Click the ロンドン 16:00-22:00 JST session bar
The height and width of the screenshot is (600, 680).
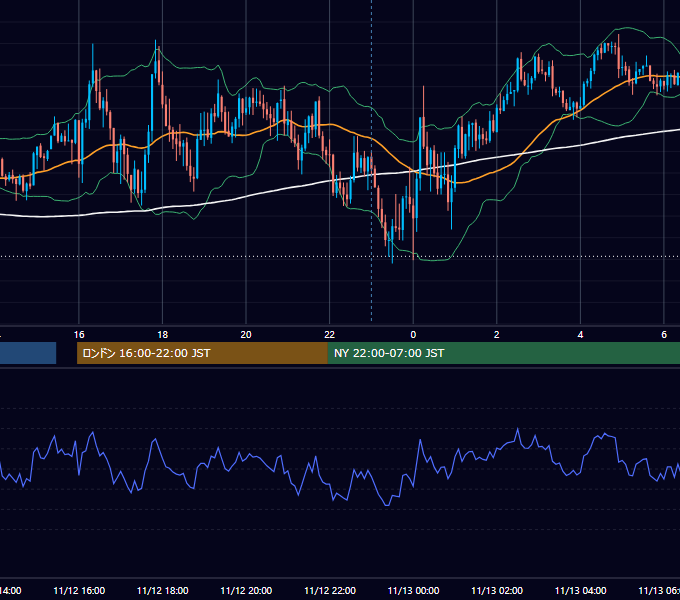(x=202, y=353)
